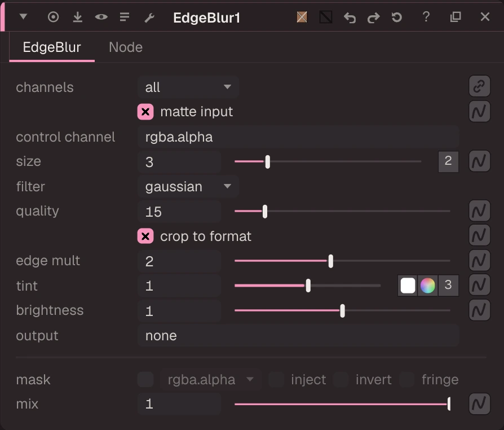Open the filter dropdown set to gaussian
This screenshot has height=430, width=504.
(x=188, y=186)
